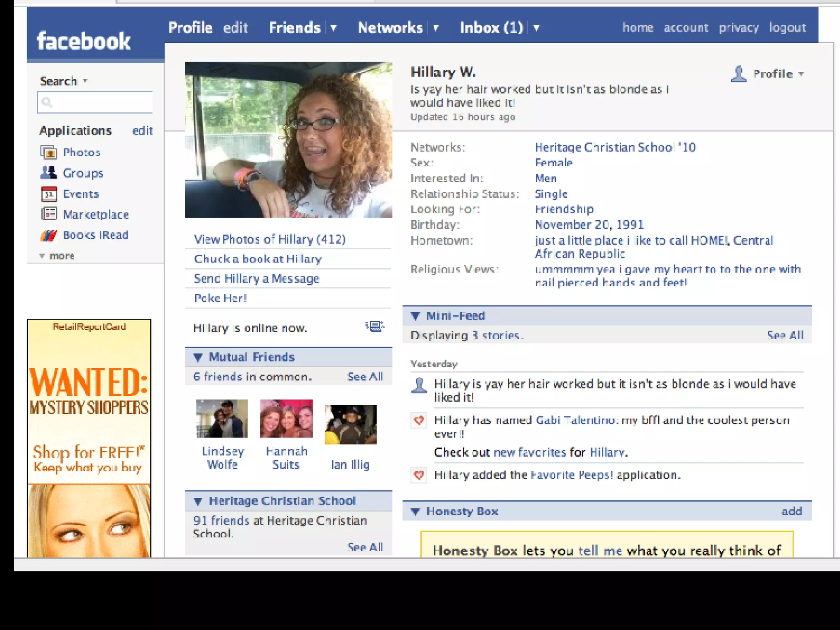Collapse the Honesty Box section
This screenshot has width=840, height=630.
click(x=415, y=511)
